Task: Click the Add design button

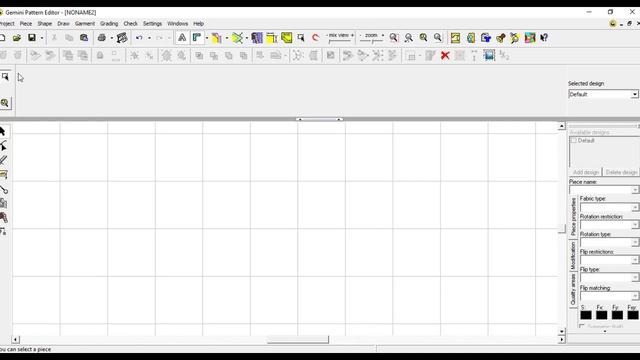Action: (585, 172)
